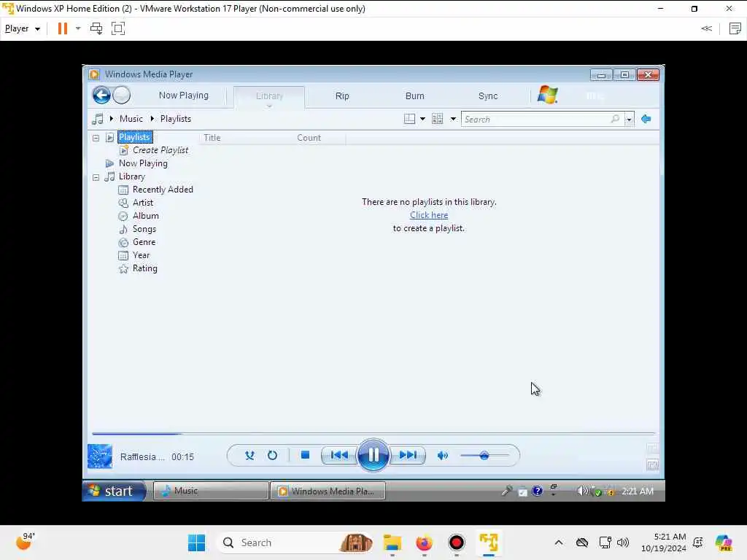Screen dimensions: 747x560
Task: Click Send Ctrl+Alt+Del VMware icon
Action: coord(96,28)
